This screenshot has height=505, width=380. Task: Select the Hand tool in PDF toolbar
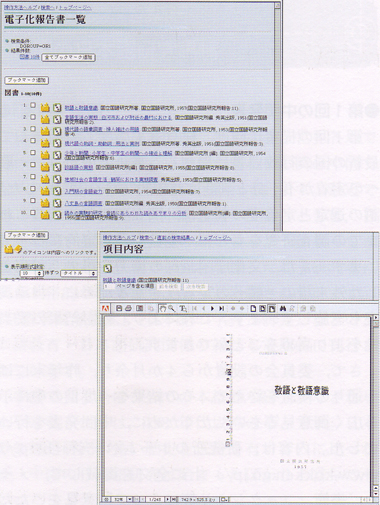pos(163,308)
